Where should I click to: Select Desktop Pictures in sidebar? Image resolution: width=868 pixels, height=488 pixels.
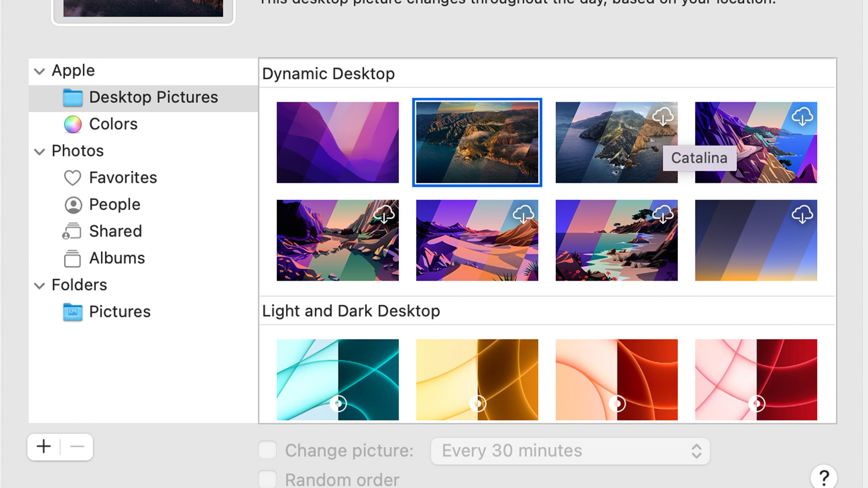point(153,98)
